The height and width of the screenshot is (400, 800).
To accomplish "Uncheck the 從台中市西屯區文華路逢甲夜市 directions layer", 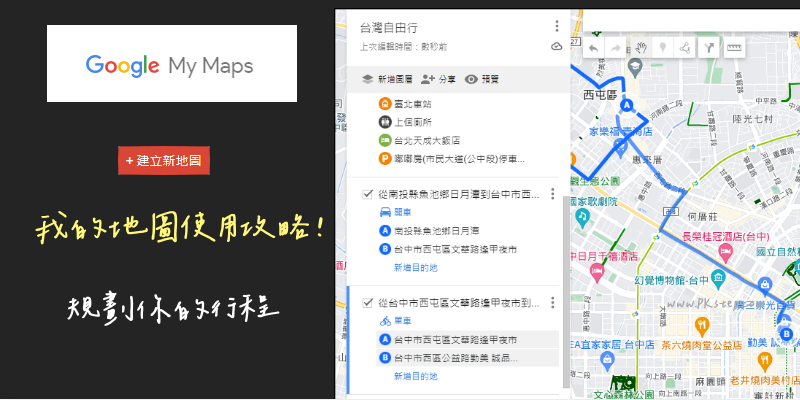I will (x=366, y=303).
